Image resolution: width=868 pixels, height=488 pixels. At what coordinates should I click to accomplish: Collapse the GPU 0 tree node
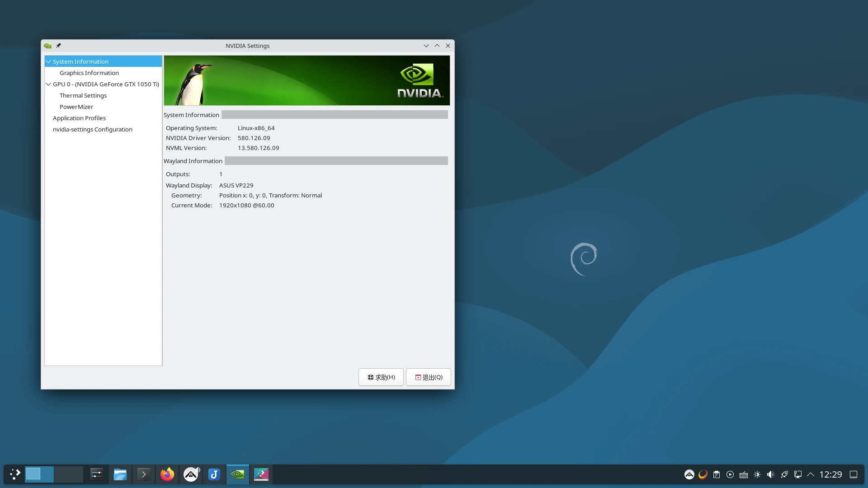[x=48, y=84]
